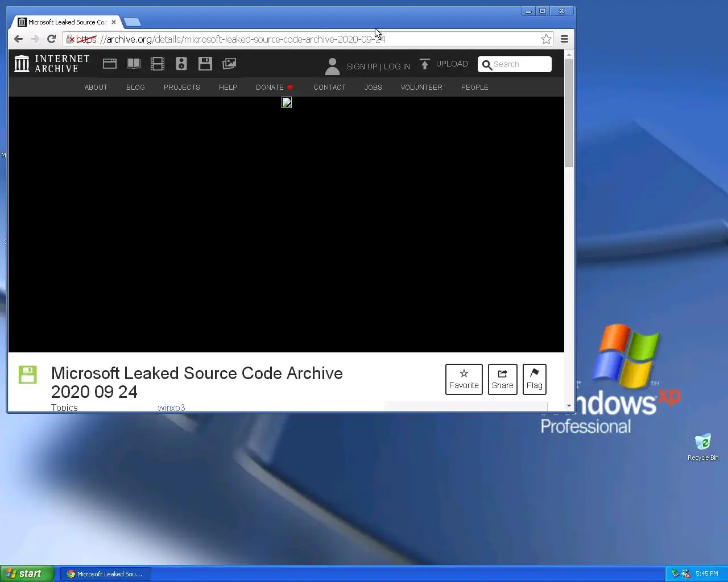Go back with browser back arrow
The height and width of the screenshot is (582, 728).
[x=18, y=39]
